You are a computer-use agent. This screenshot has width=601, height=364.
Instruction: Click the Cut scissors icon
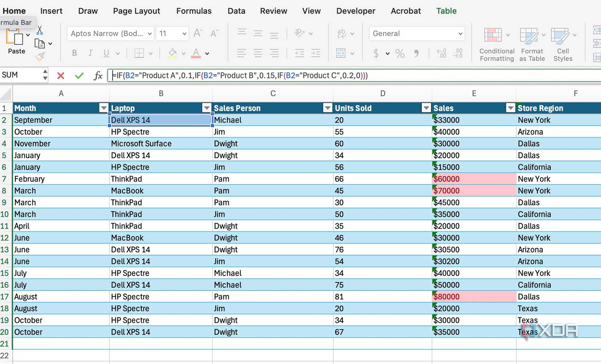click(x=40, y=30)
